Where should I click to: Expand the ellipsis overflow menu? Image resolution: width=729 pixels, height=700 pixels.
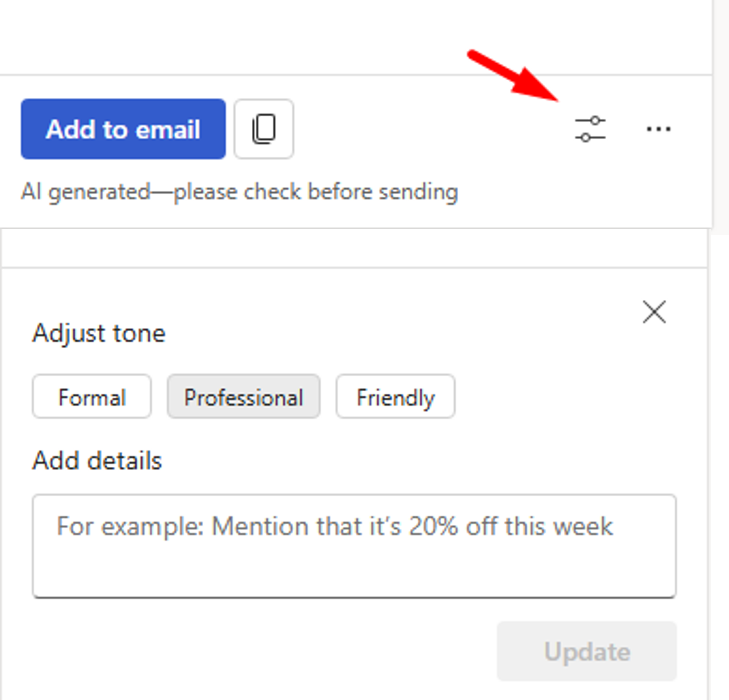point(658,129)
